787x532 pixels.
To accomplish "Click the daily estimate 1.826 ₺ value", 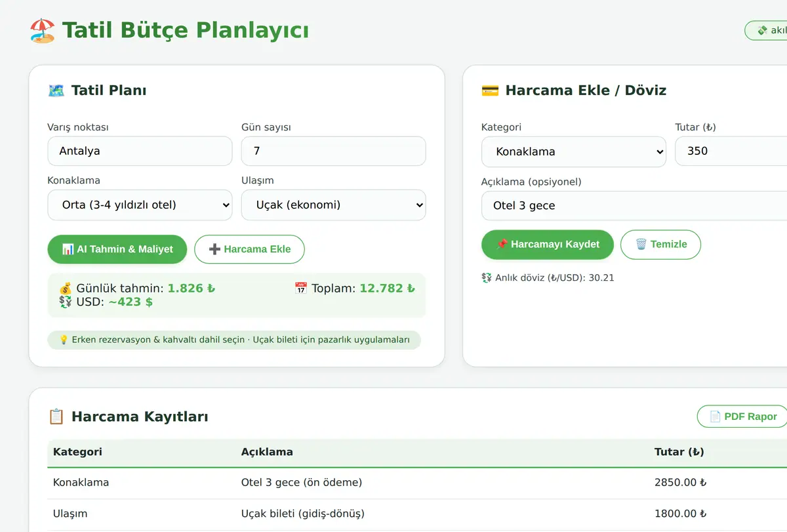I will pyautogui.click(x=192, y=288).
